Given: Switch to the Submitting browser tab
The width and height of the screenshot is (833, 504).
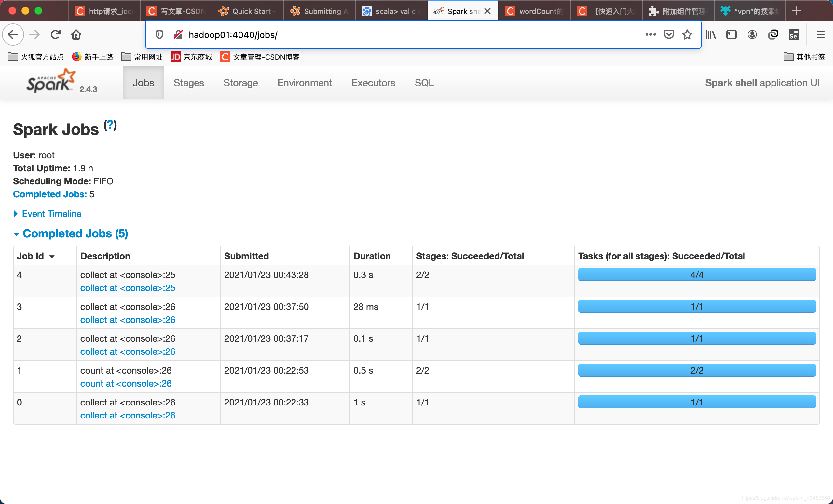Looking at the screenshot, I should point(320,11).
